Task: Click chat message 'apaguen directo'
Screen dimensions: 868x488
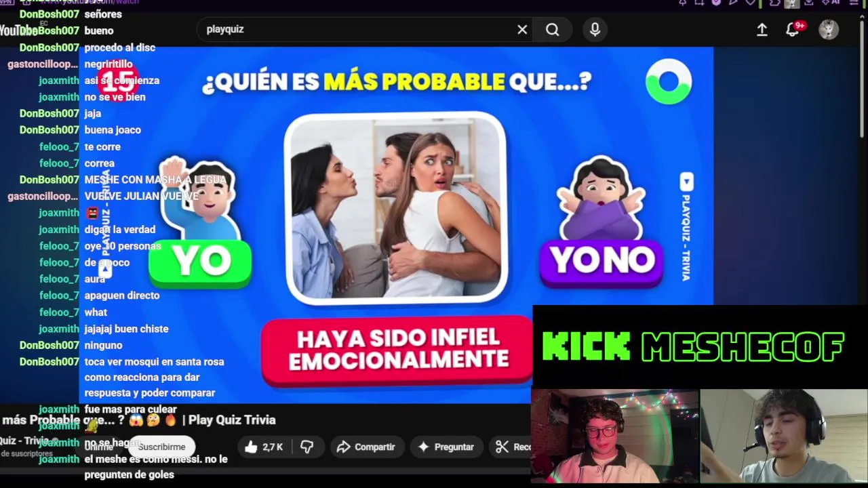Action: click(122, 296)
